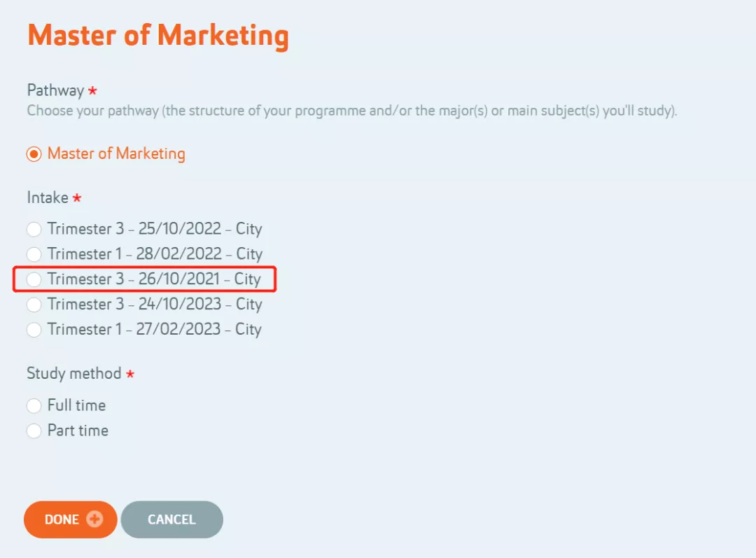Choose Trimester 3 – 25/10/2022 City radio circle
The image size is (756, 558).
point(34,229)
